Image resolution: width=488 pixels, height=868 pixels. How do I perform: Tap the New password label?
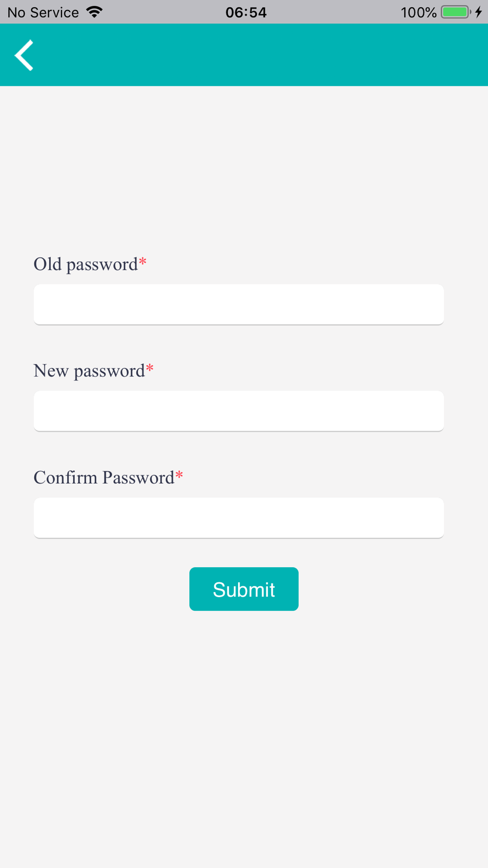point(89,371)
